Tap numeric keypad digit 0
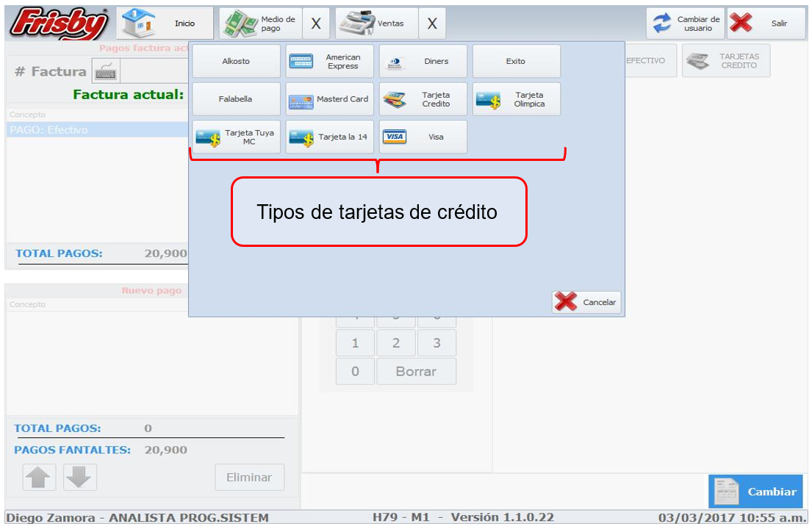The image size is (812, 529). (x=355, y=371)
